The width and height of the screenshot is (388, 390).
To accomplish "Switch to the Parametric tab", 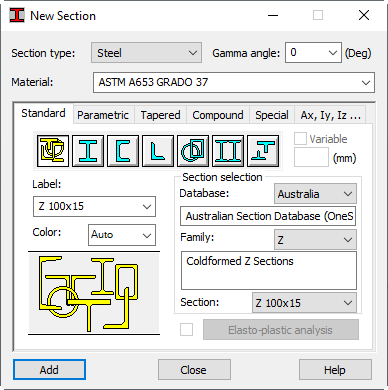I will 103,115.
